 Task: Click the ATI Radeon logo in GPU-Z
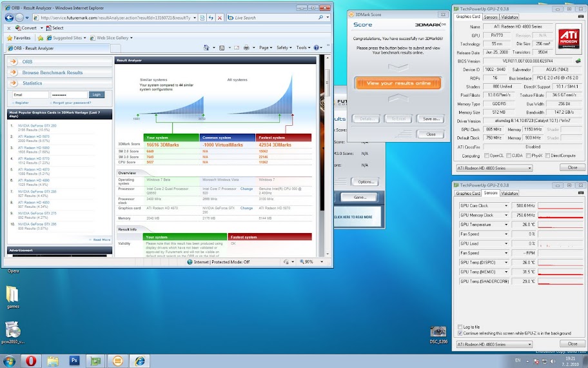click(x=569, y=37)
